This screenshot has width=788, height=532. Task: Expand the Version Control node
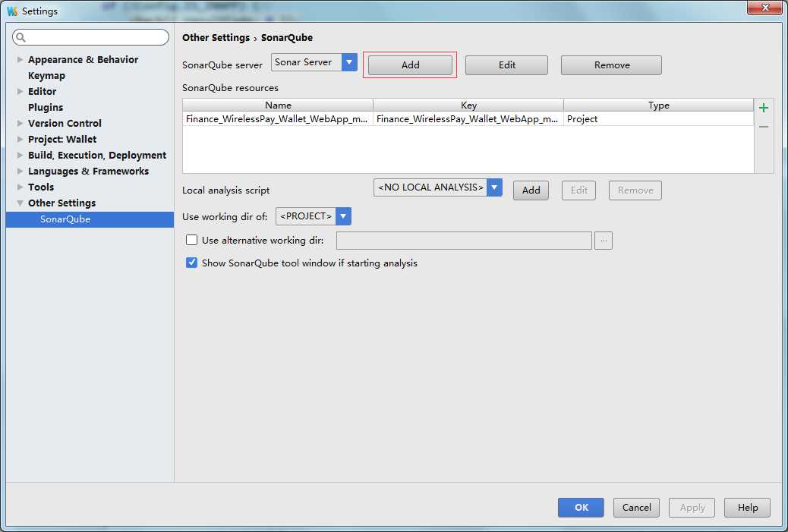[20, 123]
